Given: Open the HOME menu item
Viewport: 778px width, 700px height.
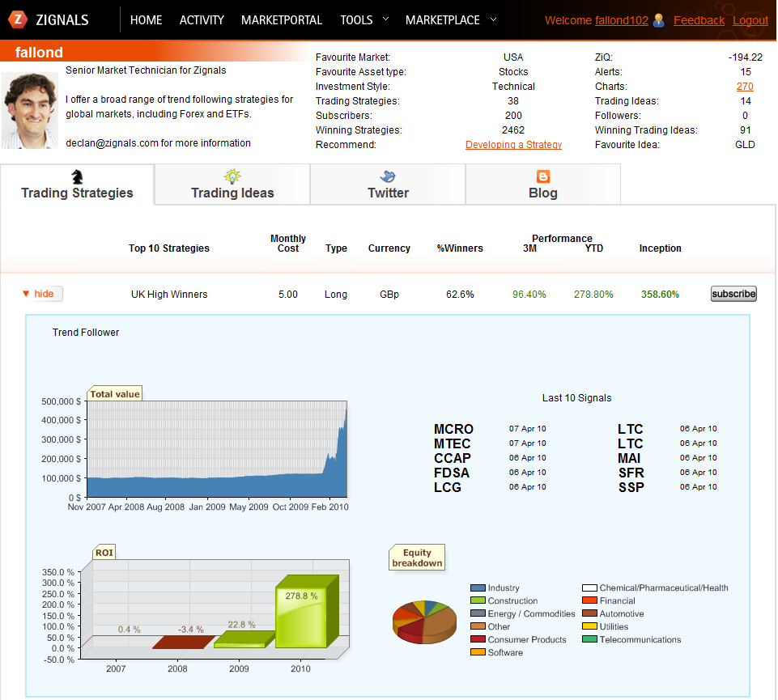Looking at the screenshot, I should coord(146,20).
